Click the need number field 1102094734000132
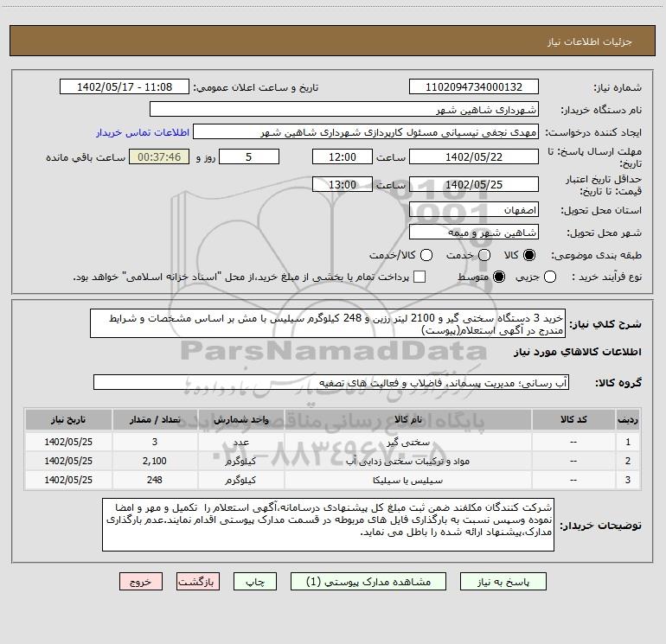 click(474, 87)
